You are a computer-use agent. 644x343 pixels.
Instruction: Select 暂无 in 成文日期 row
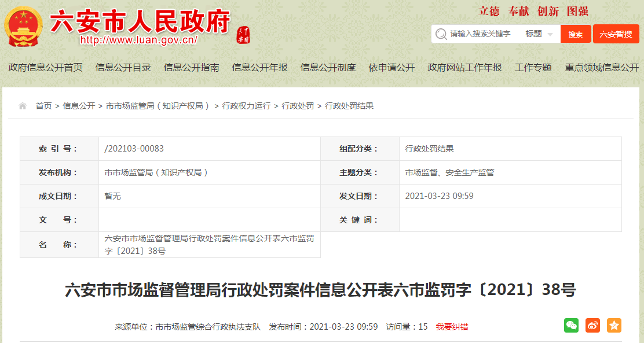pos(112,197)
